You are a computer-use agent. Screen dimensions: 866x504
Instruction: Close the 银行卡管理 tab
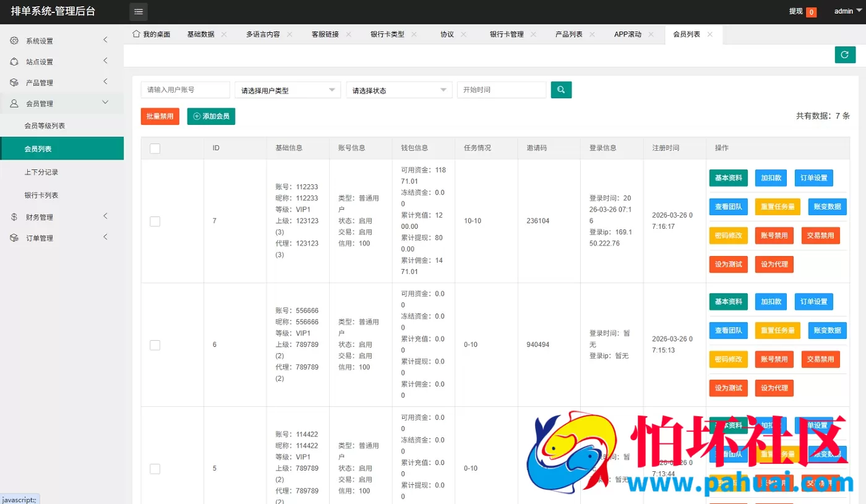click(533, 35)
